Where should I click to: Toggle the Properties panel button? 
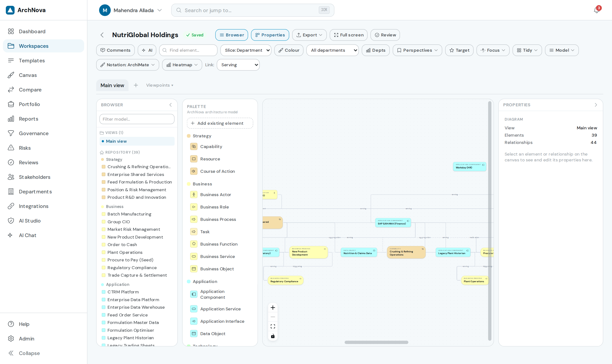pyautogui.click(x=270, y=35)
